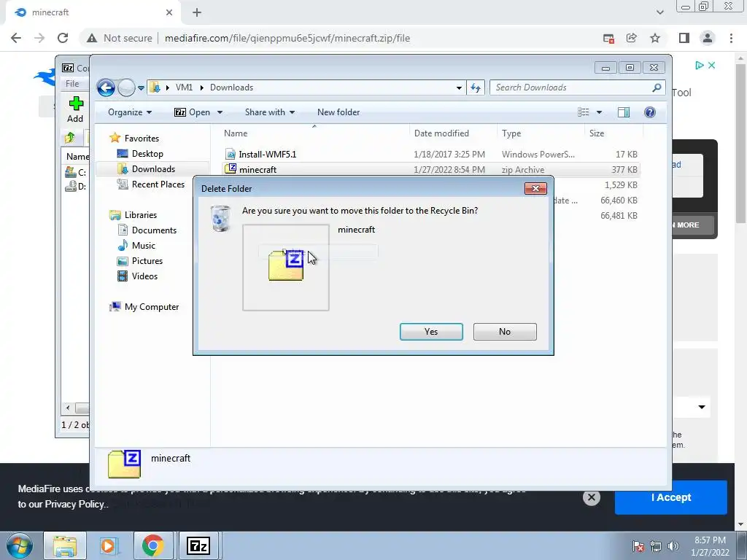Click the MediaFire URL address bar
747x560 pixels.
(287, 38)
